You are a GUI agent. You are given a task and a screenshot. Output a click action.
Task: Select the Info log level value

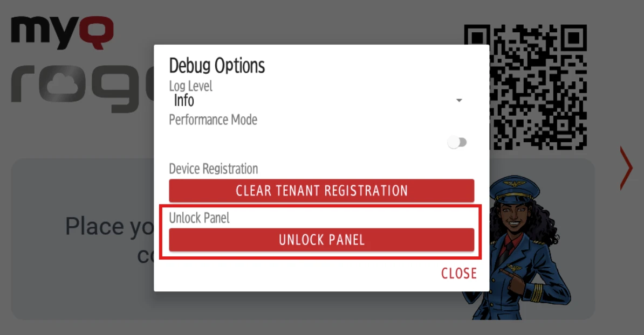point(184,101)
